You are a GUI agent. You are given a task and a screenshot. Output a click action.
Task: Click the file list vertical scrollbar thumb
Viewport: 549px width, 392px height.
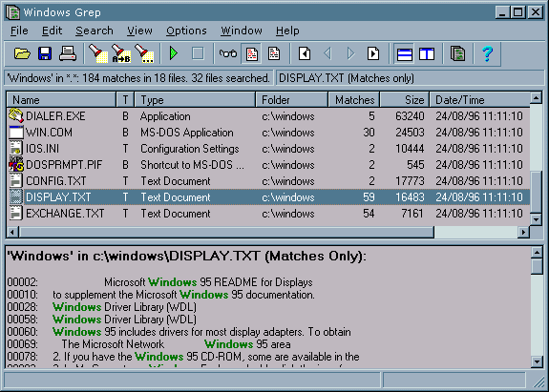(x=536, y=192)
